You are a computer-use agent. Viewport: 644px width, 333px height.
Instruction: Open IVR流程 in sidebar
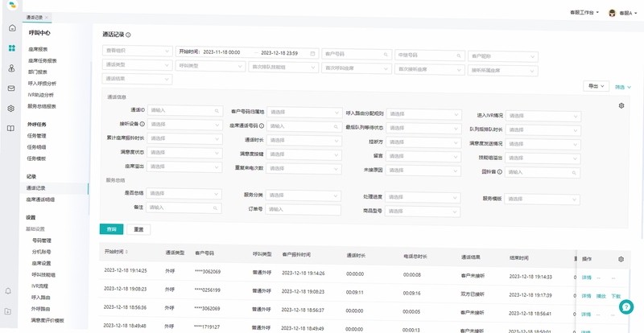click(x=39, y=286)
